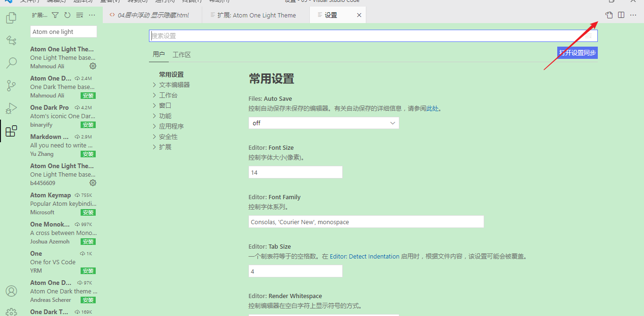Select 'One for VS Code' extension description

53,262
